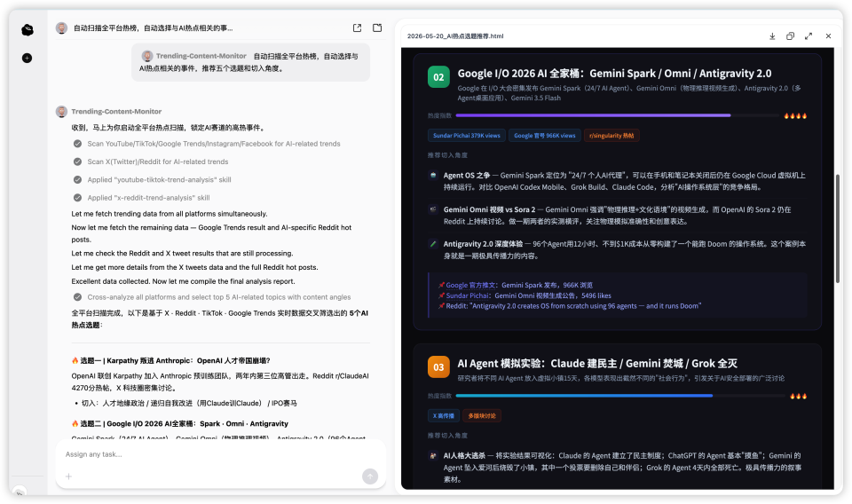This screenshot has width=852, height=504.
Task: Open the Google 官方推文 source link
Action: coord(470,285)
